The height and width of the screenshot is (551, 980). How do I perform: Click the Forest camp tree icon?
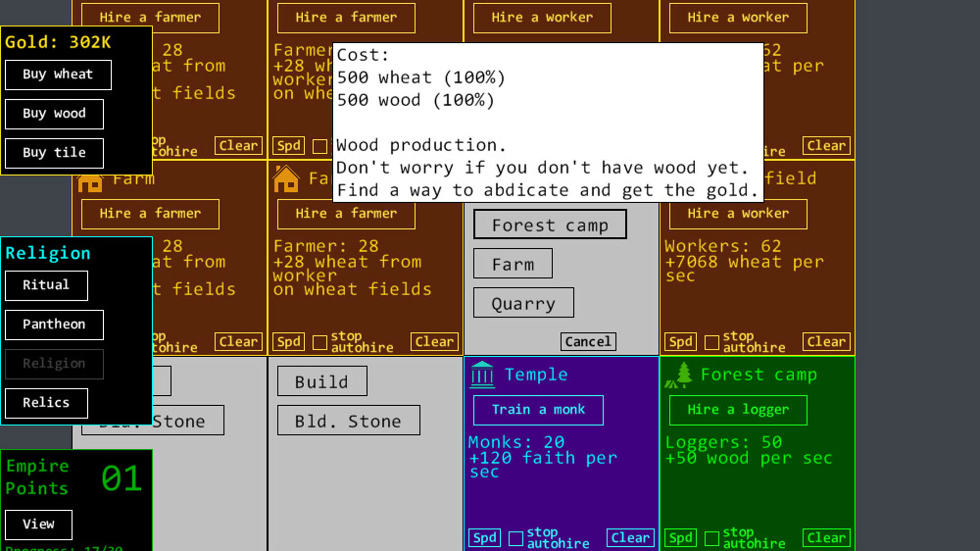pyautogui.click(x=679, y=375)
